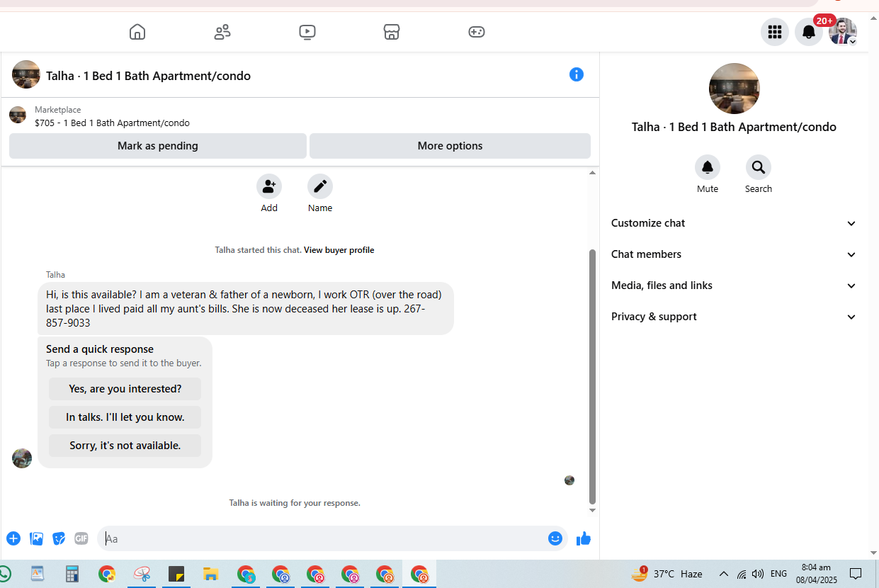Open the account profile avatar menu

click(x=843, y=32)
